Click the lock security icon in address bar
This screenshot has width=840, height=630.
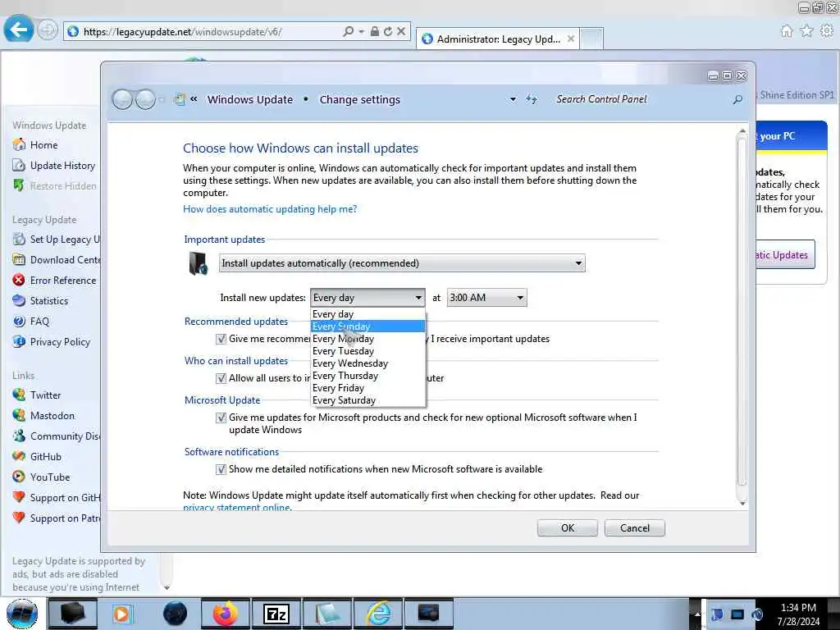pos(374,32)
